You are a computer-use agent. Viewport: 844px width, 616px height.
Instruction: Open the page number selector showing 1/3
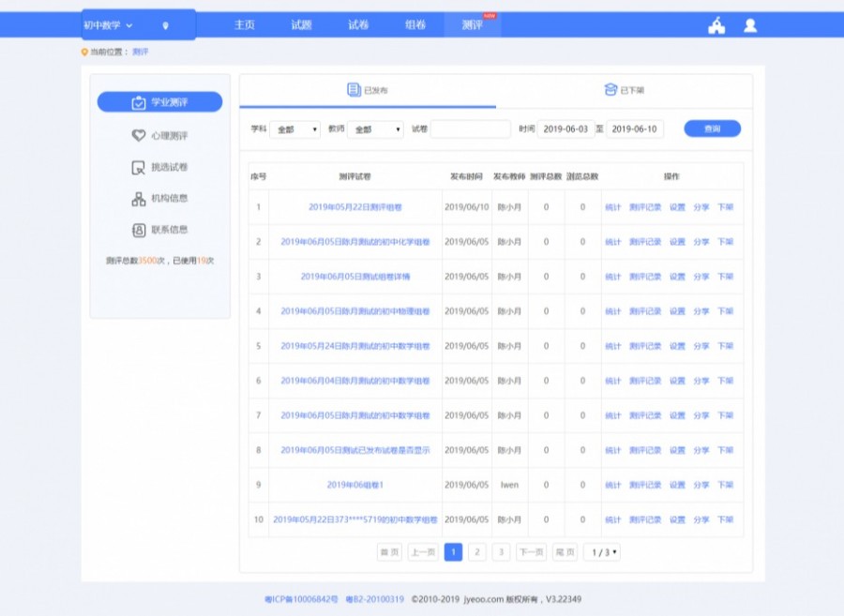click(x=601, y=552)
